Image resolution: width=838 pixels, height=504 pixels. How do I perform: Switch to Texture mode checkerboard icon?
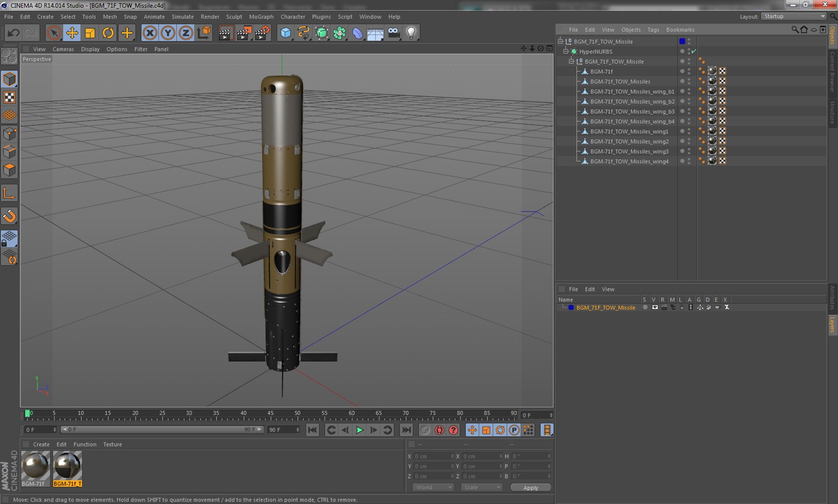pyautogui.click(x=9, y=97)
